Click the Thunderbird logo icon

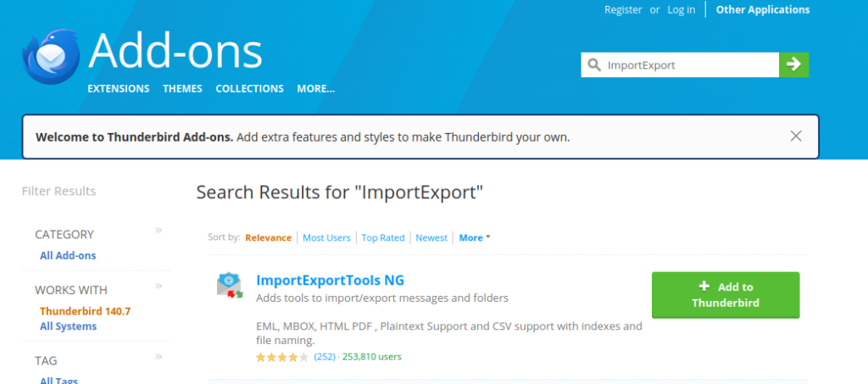point(51,57)
